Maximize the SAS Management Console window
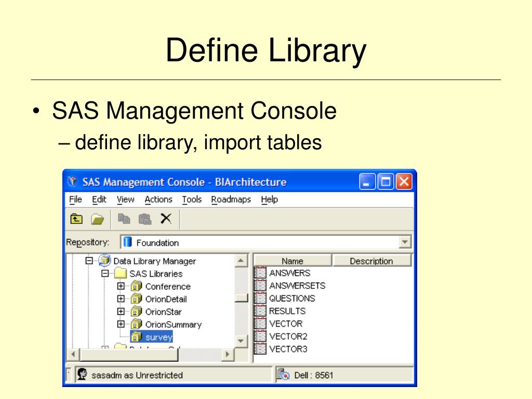 coord(385,181)
